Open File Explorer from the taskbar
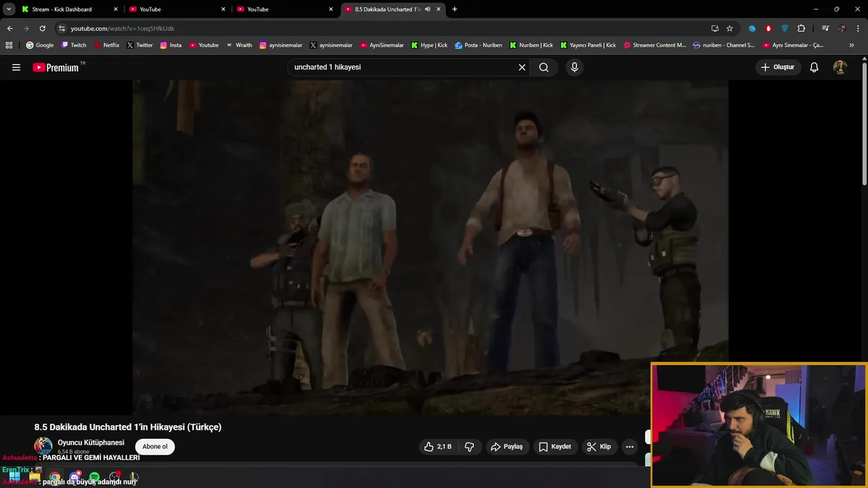The height and width of the screenshot is (488, 868). [35, 477]
